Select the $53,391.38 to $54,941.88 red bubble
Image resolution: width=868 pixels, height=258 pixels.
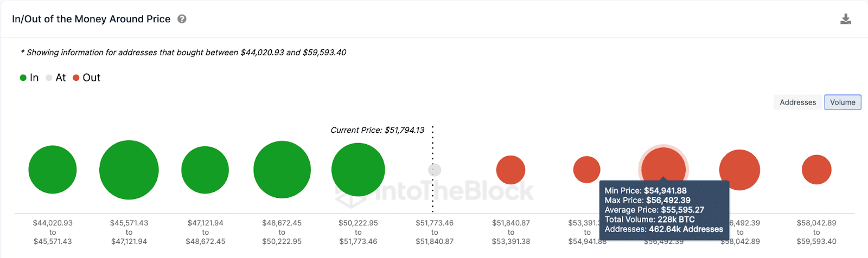pos(587,170)
